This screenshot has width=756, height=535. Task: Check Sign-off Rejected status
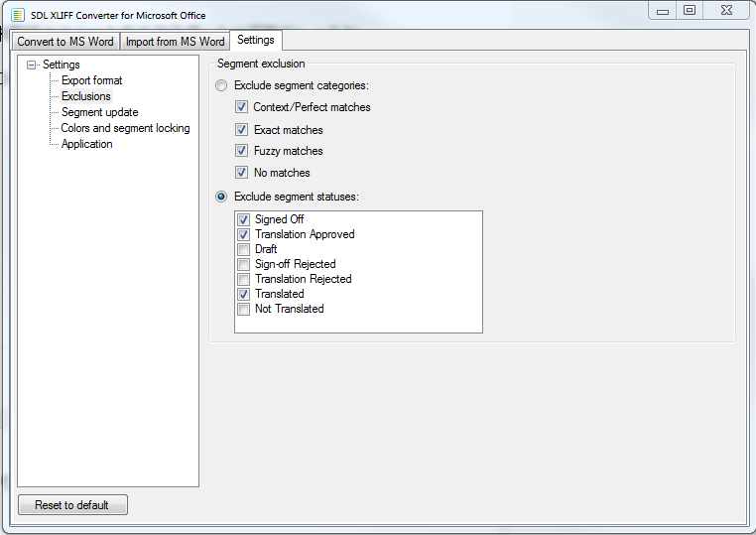pos(243,264)
